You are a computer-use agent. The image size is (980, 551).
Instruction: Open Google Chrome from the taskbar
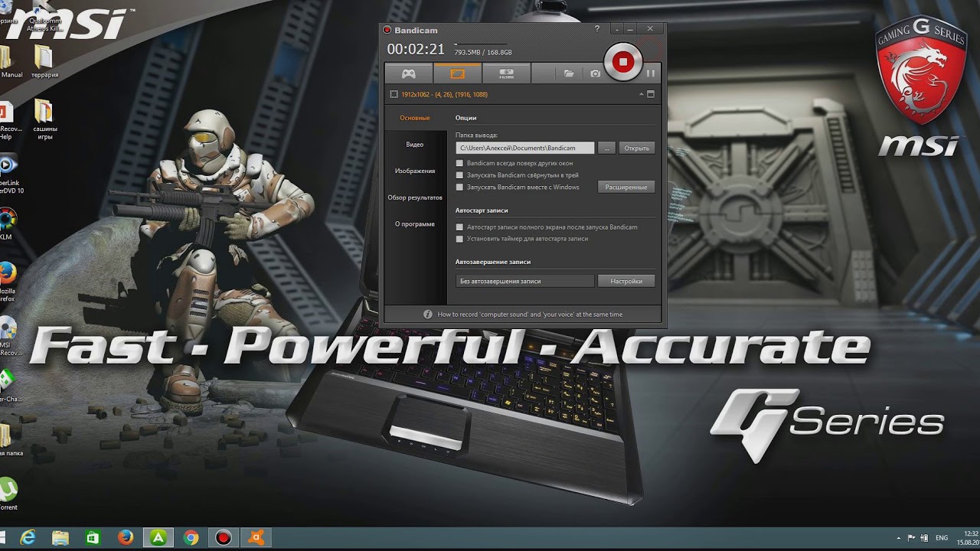click(191, 538)
